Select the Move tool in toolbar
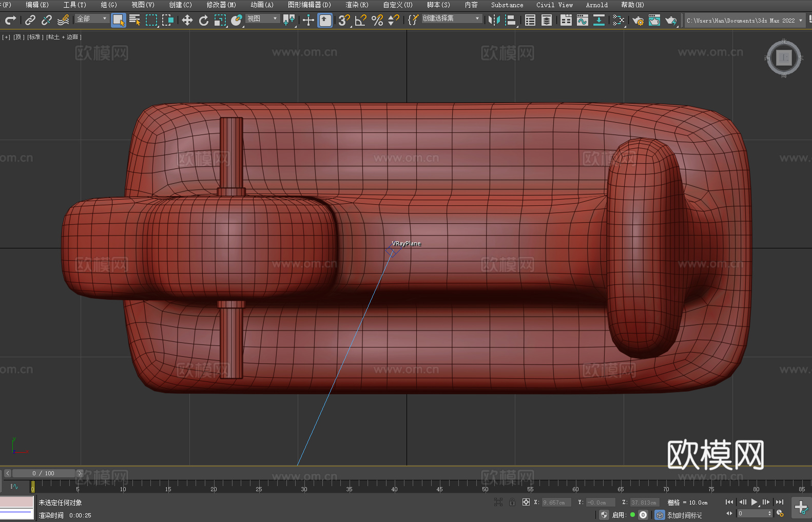Image resolution: width=812 pixels, height=522 pixels. point(187,20)
